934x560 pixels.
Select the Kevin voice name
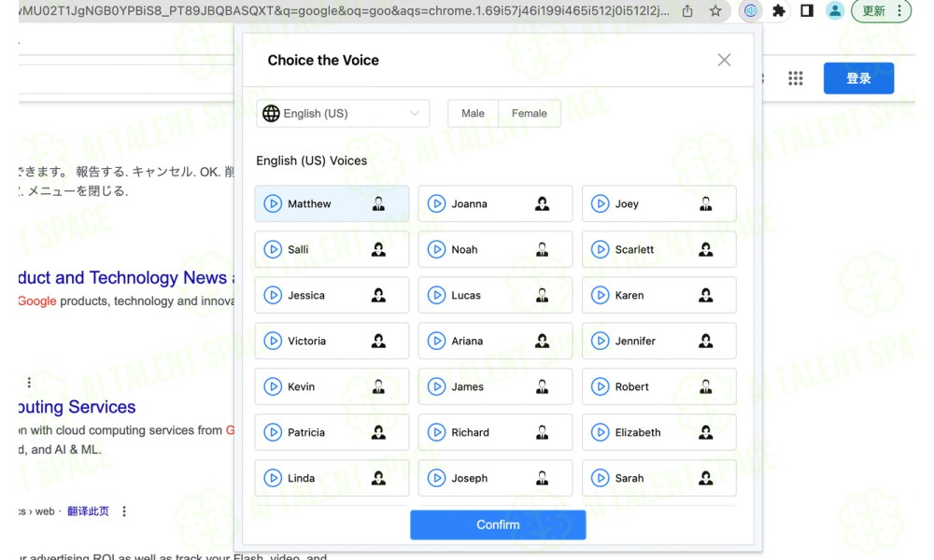tap(301, 386)
